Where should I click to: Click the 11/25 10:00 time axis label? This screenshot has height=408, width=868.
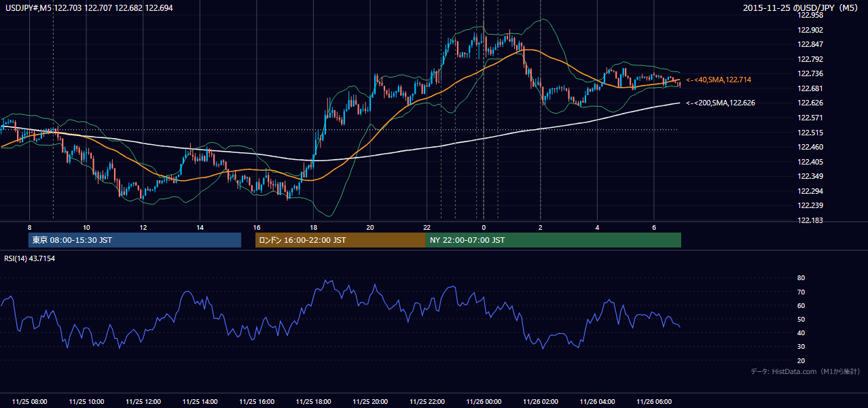pos(86,402)
